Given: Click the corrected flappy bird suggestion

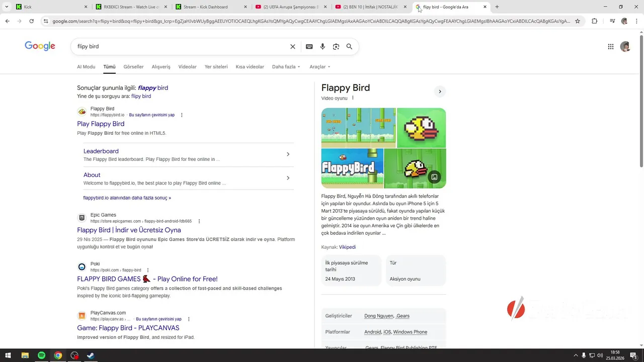Looking at the screenshot, I should 153,88.
